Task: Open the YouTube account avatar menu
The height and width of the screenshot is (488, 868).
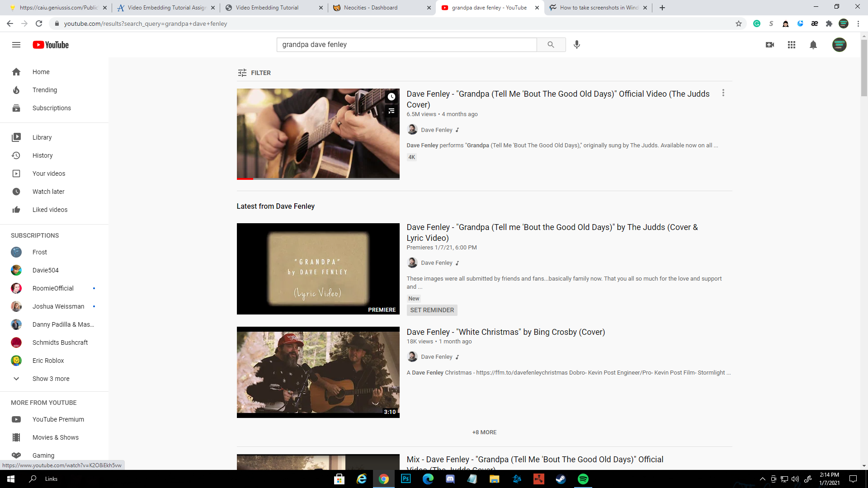Action: (840, 45)
